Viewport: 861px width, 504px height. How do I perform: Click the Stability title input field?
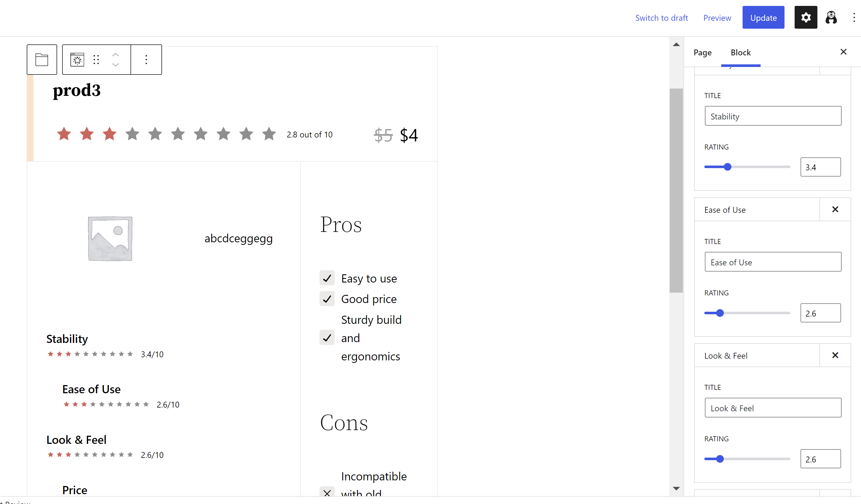pyautogui.click(x=773, y=116)
